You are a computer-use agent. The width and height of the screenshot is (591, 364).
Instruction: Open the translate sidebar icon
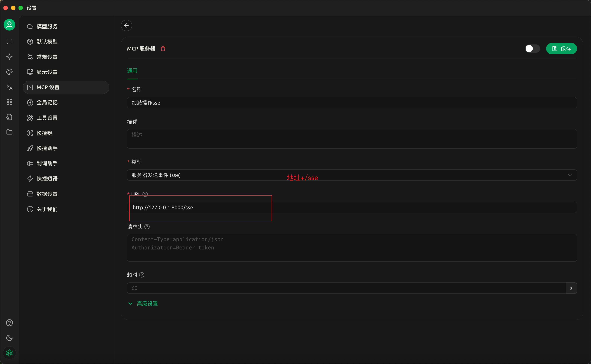click(9, 87)
